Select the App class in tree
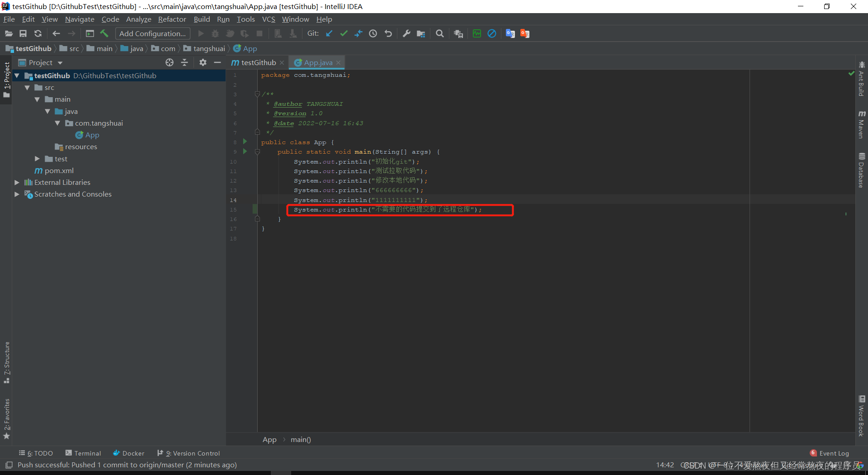868x475 pixels. pos(87,135)
